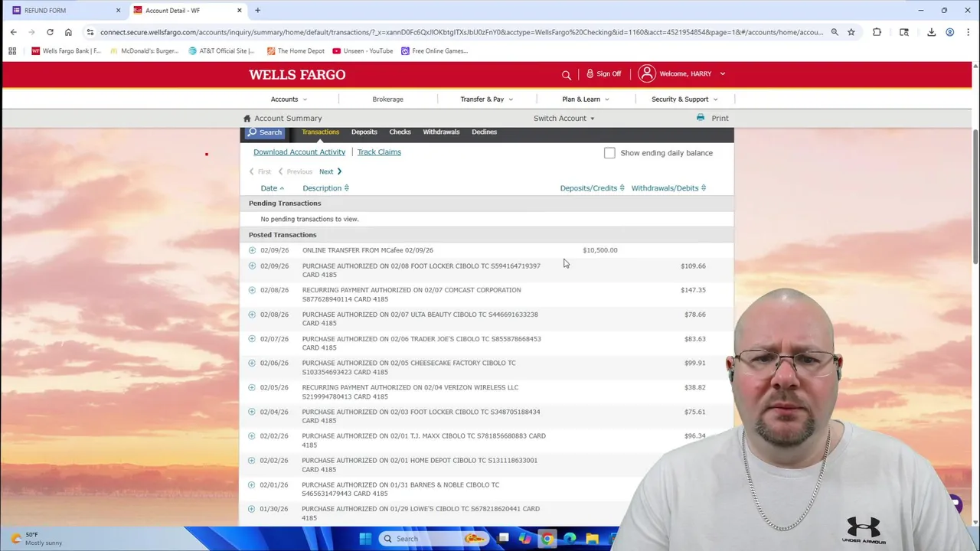Open the Unseen - YouTube bookmark
Image resolution: width=980 pixels, height=551 pixels.
pos(363,51)
